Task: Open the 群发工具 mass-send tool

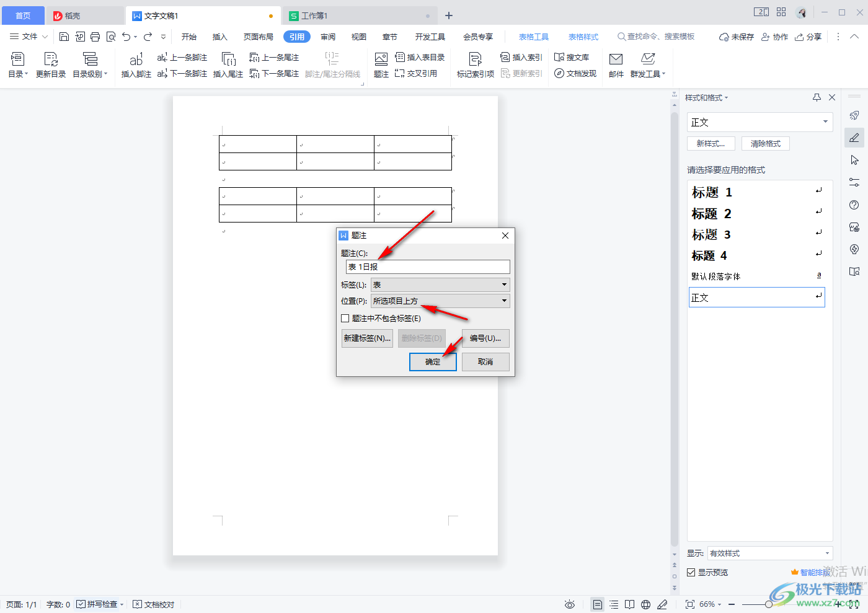Action: click(648, 65)
